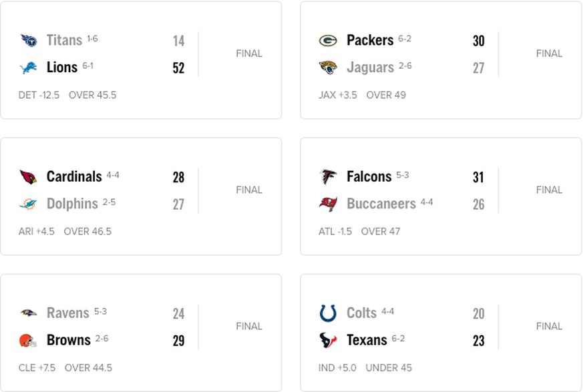Click the Titans team logo
This screenshot has height=392, width=583.
(x=29, y=40)
